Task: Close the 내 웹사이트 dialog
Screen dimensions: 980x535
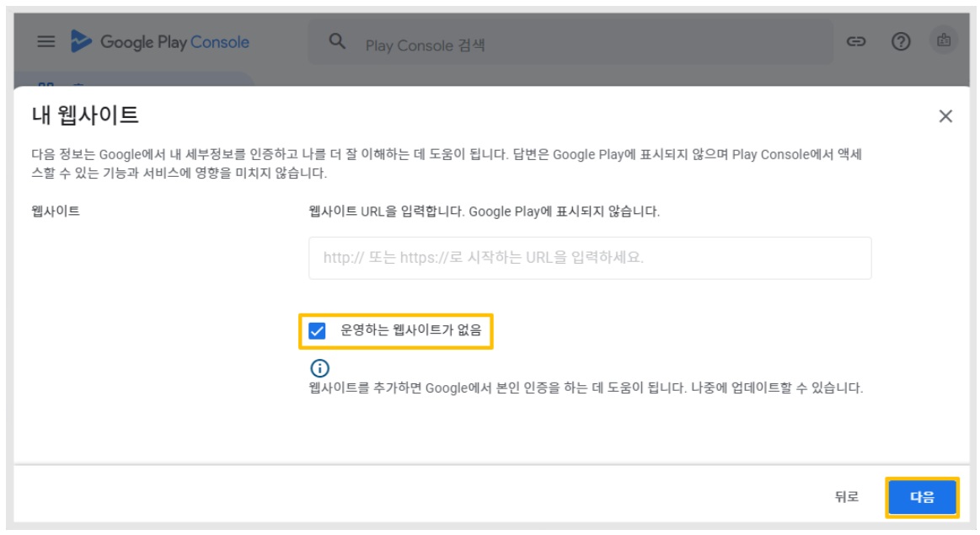Action: (945, 116)
